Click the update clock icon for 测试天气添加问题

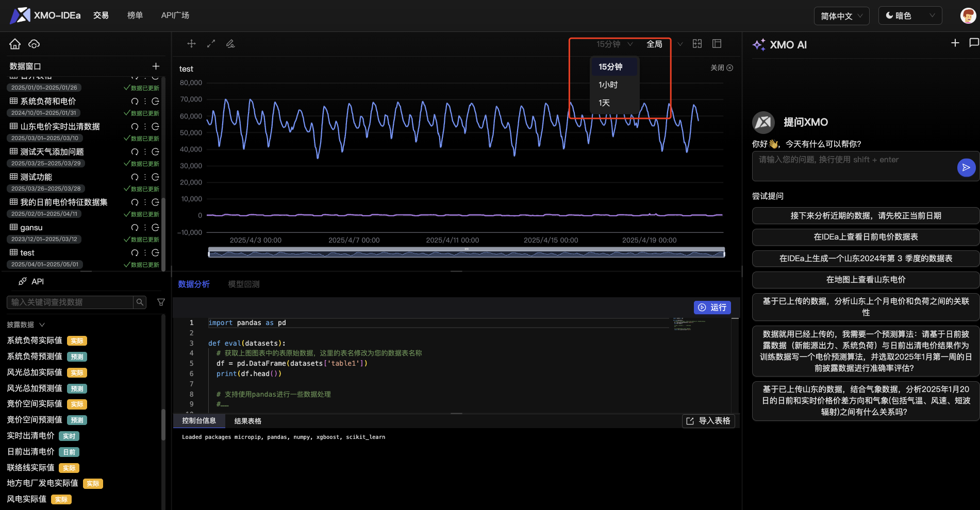coord(155,152)
